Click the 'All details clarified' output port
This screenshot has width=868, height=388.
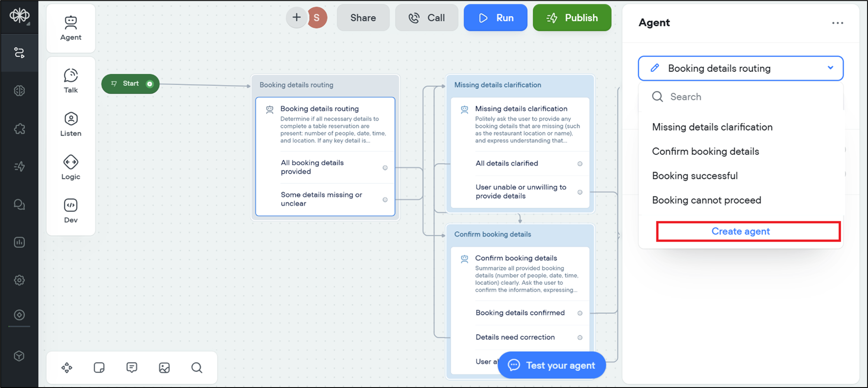pyautogui.click(x=580, y=164)
